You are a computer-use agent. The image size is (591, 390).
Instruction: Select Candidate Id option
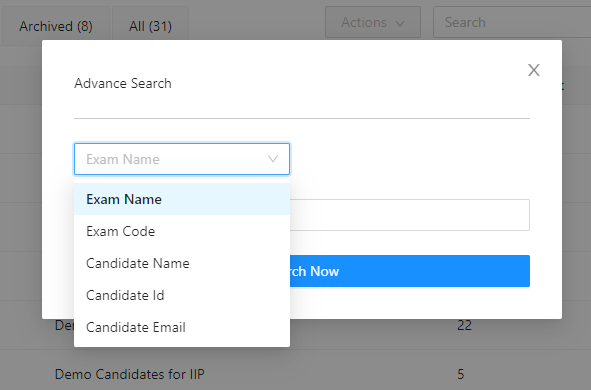pos(182,295)
